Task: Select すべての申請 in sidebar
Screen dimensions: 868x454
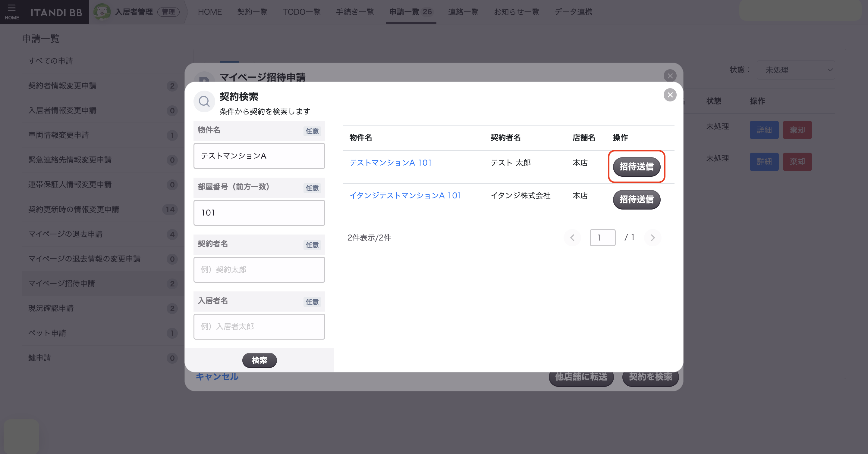Action: coord(103,61)
